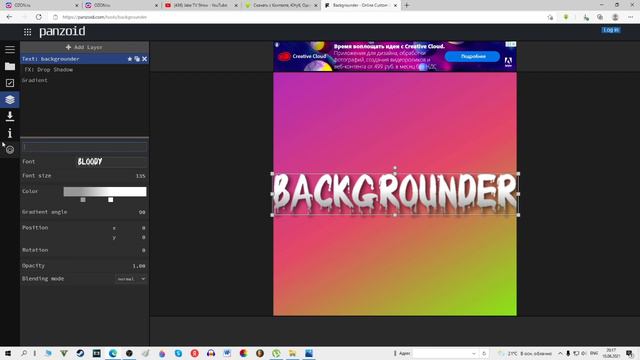The height and width of the screenshot is (360, 640).
Task: Add effect with star icon on text layer
Action: tap(130, 59)
